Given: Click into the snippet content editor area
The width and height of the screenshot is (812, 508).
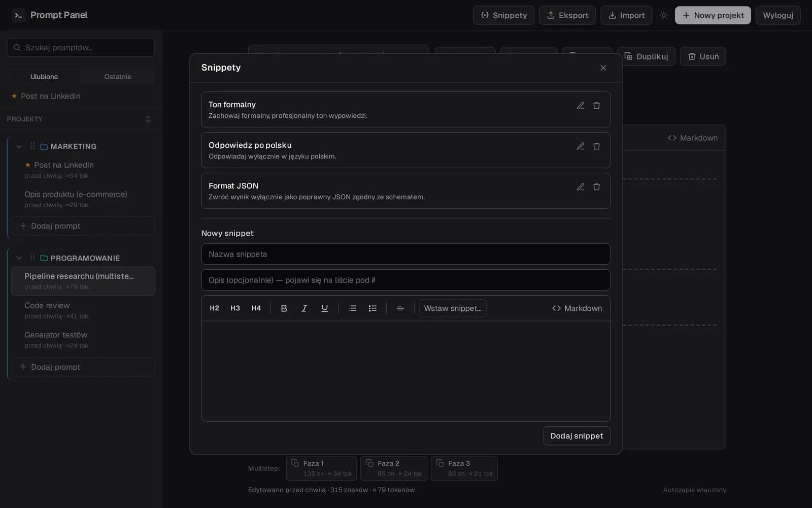Looking at the screenshot, I should point(405,371).
